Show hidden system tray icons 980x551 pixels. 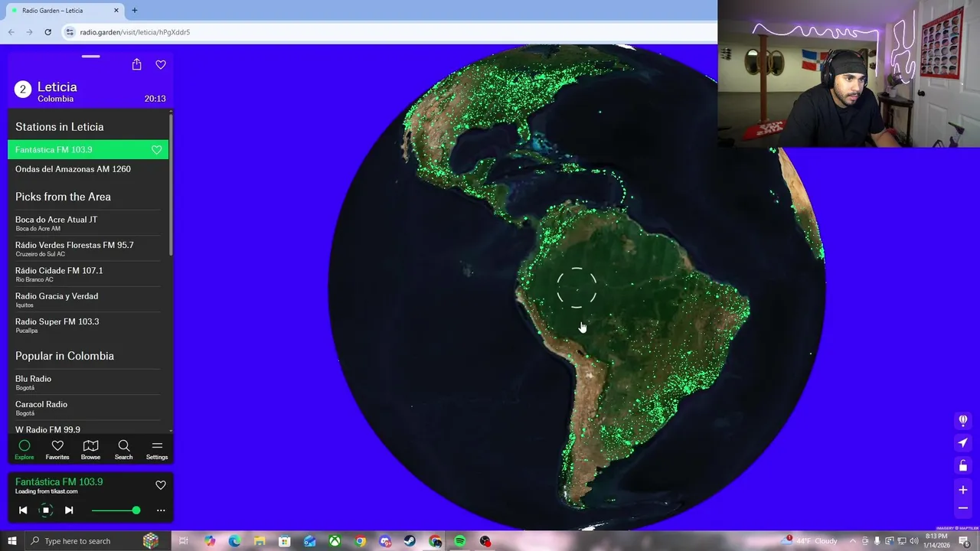[x=853, y=541]
